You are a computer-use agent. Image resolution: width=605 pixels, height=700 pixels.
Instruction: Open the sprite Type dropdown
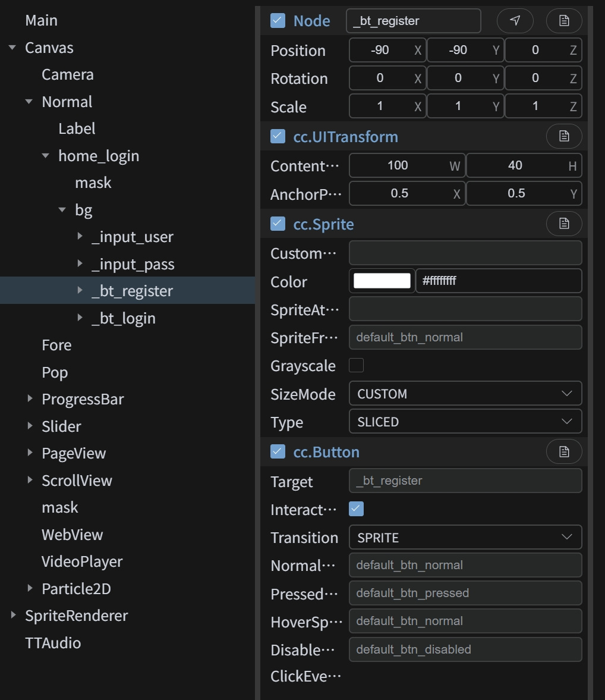pyautogui.click(x=465, y=422)
